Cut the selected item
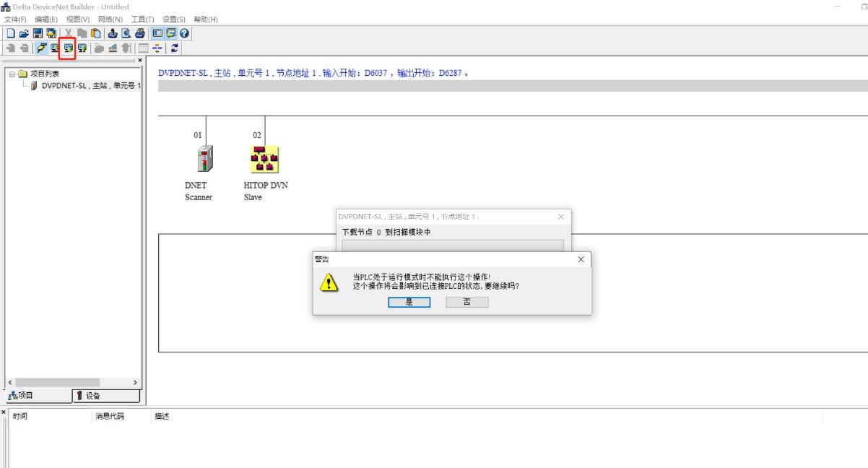868x468 pixels. pos(69,33)
